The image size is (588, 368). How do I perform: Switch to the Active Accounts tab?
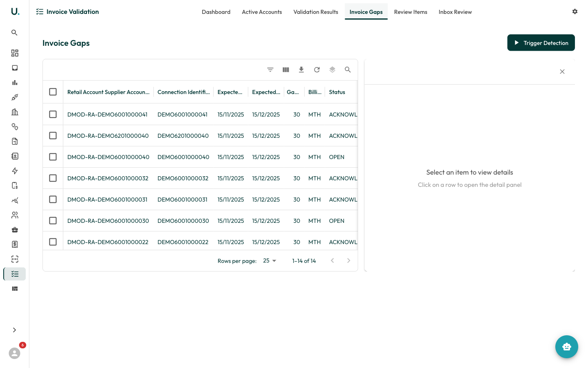(262, 12)
